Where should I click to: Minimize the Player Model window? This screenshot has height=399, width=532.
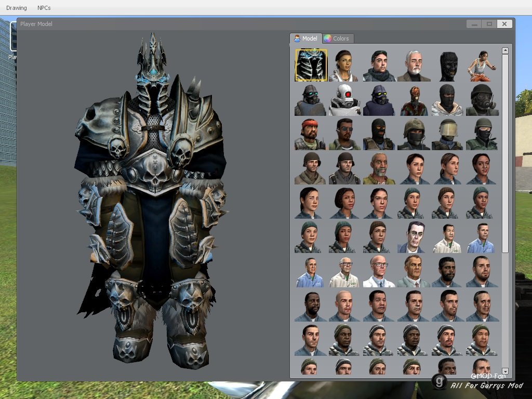474,24
